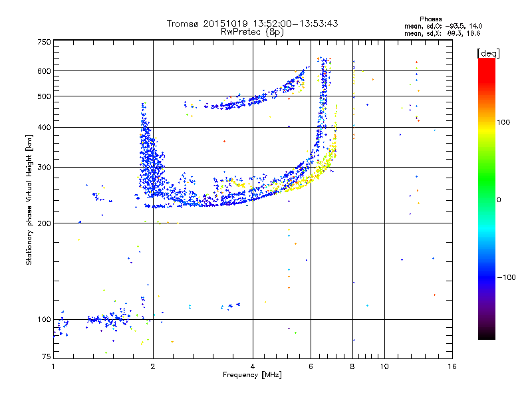Click the x-axis tick label '4'
532x399 pixels.
pos(253,366)
